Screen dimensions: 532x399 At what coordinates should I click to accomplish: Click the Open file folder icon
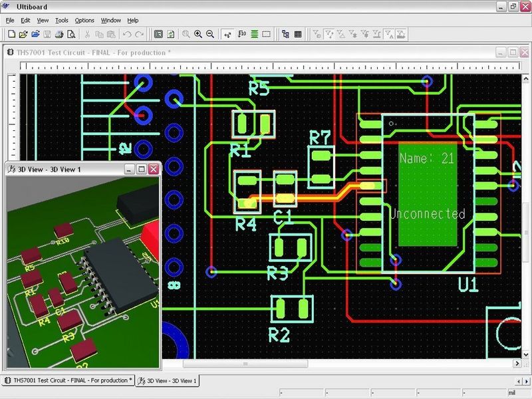(x=23, y=34)
